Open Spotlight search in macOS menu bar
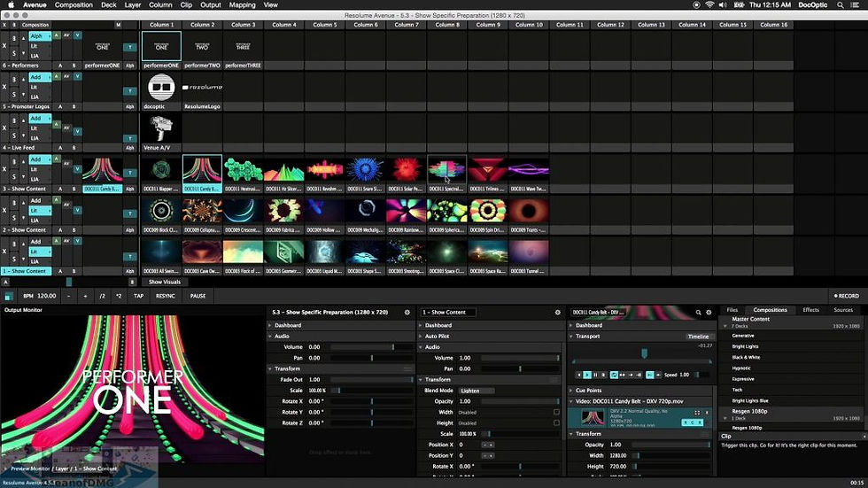 840,4
